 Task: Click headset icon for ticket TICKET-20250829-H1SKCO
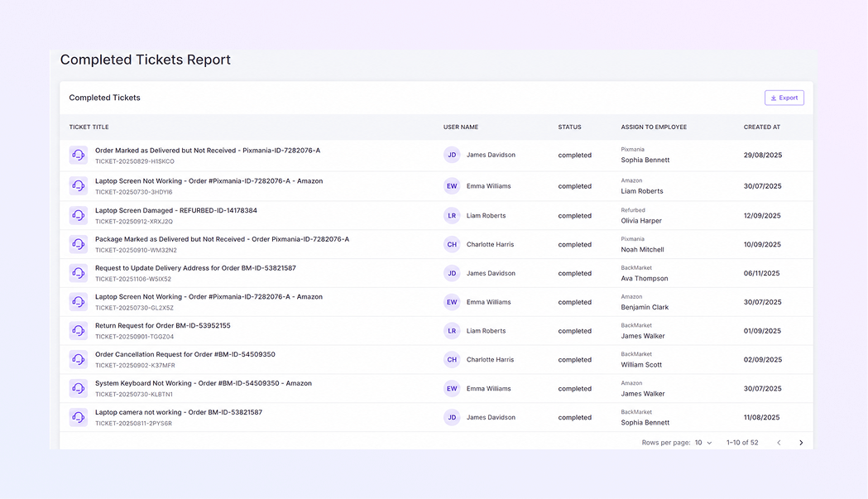point(78,155)
